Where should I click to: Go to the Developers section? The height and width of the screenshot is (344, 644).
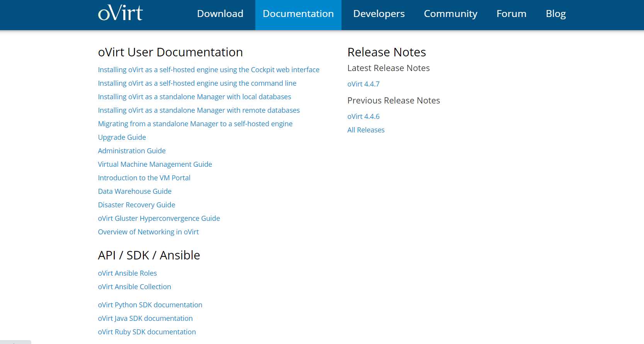pyautogui.click(x=379, y=14)
